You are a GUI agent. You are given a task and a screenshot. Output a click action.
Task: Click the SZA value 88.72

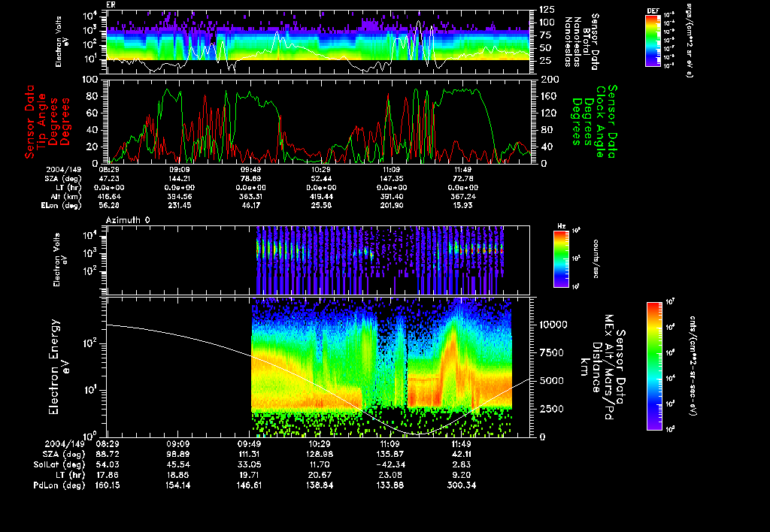point(107,454)
